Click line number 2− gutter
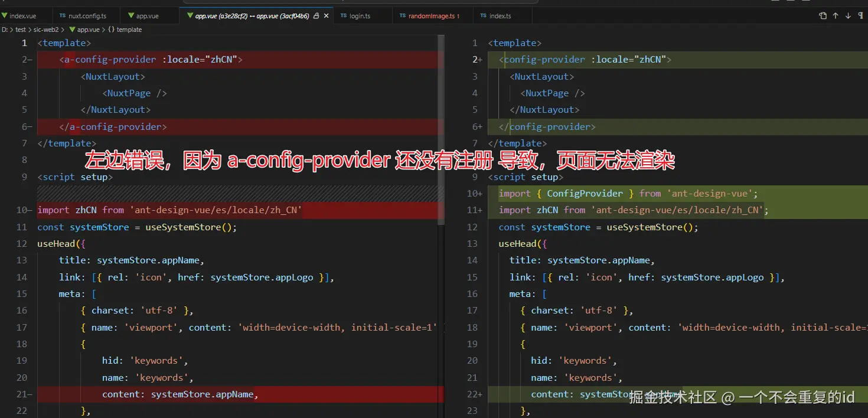The height and width of the screenshot is (418, 868). tap(27, 60)
